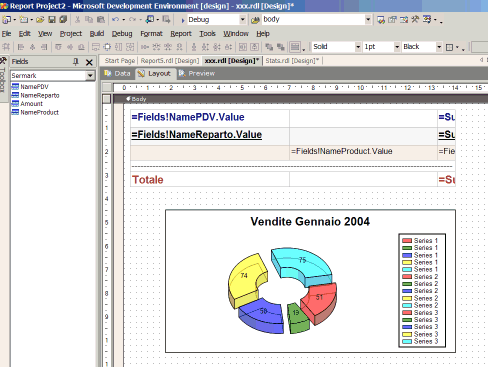Image resolution: width=488 pixels, height=367 pixels.
Task: Click the Align Tops icon
Action: 58,47
